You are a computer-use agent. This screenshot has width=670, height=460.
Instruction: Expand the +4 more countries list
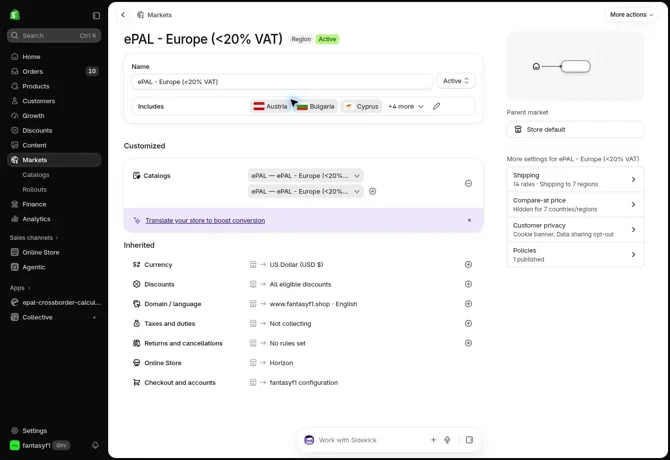[406, 106]
